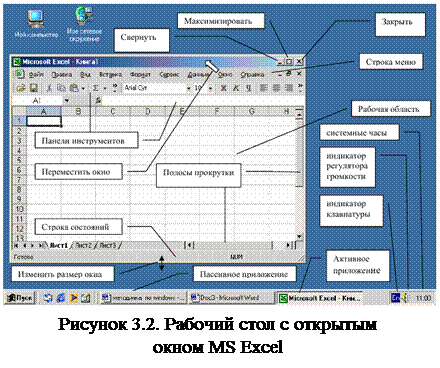This screenshot has width=440, height=368.
Task: Open the Правка menu
Action: (x=62, y=74)
